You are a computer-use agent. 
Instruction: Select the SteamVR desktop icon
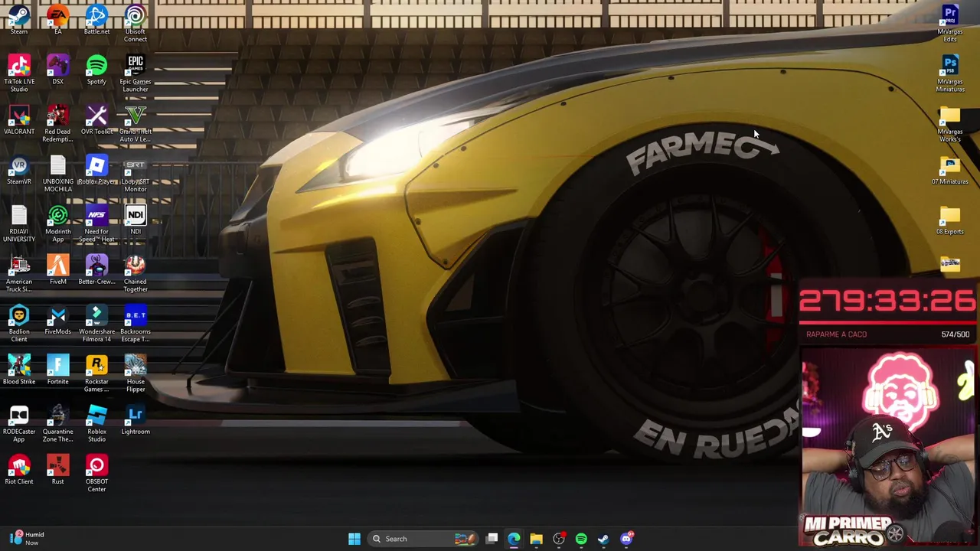[19, 169]
